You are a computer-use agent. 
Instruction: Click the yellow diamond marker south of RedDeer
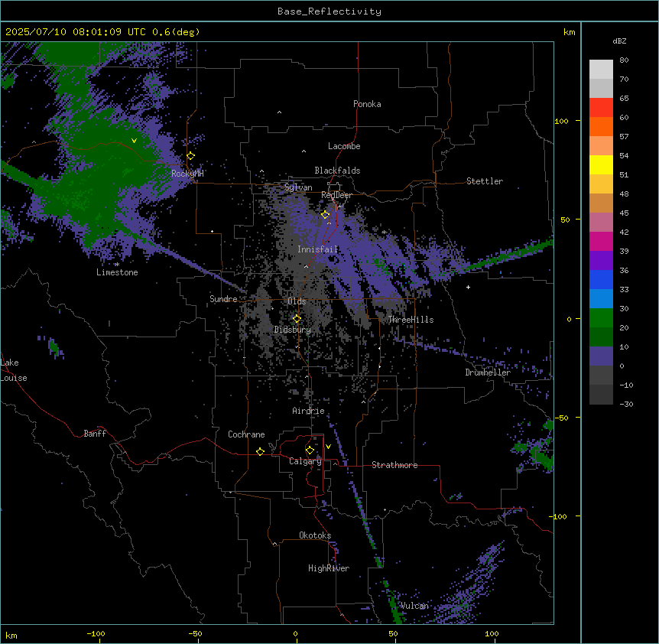tap(326, 215)
